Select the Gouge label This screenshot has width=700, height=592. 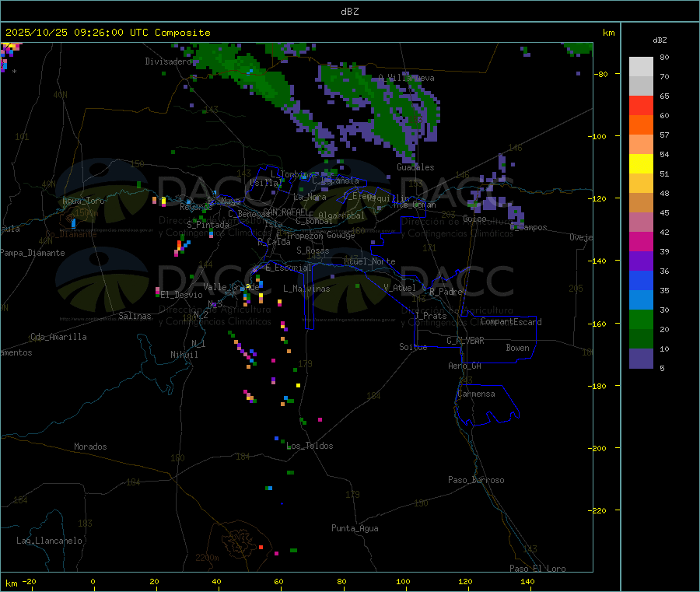click(x=340, y=235)
